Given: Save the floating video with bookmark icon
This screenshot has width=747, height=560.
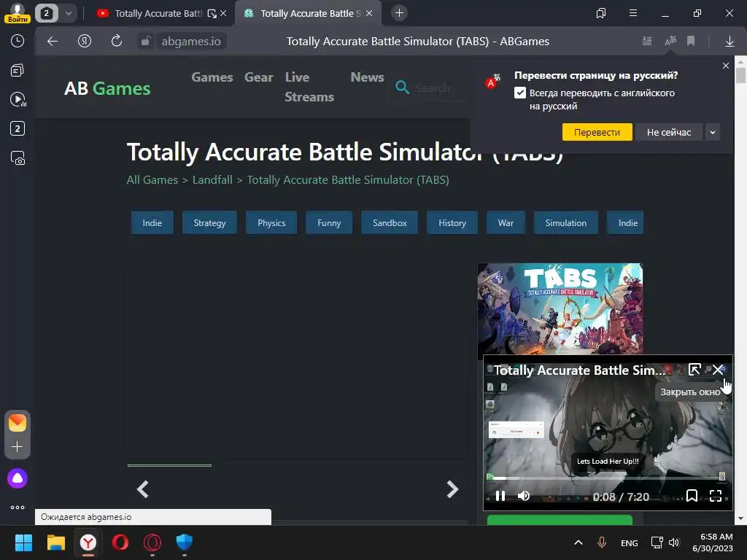Looking at the screenshot, I should (x=692, y=496).
